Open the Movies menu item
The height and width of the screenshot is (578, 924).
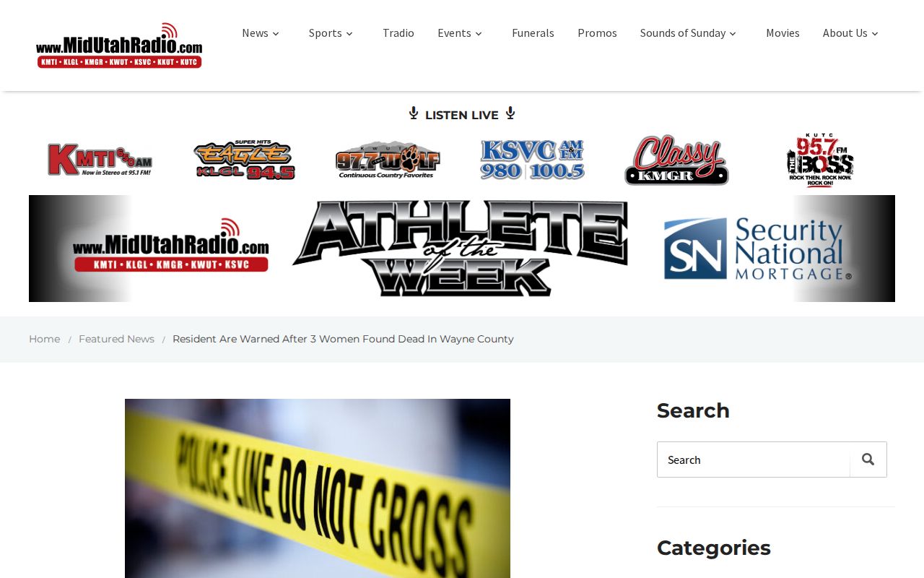[x=783, y=33]
